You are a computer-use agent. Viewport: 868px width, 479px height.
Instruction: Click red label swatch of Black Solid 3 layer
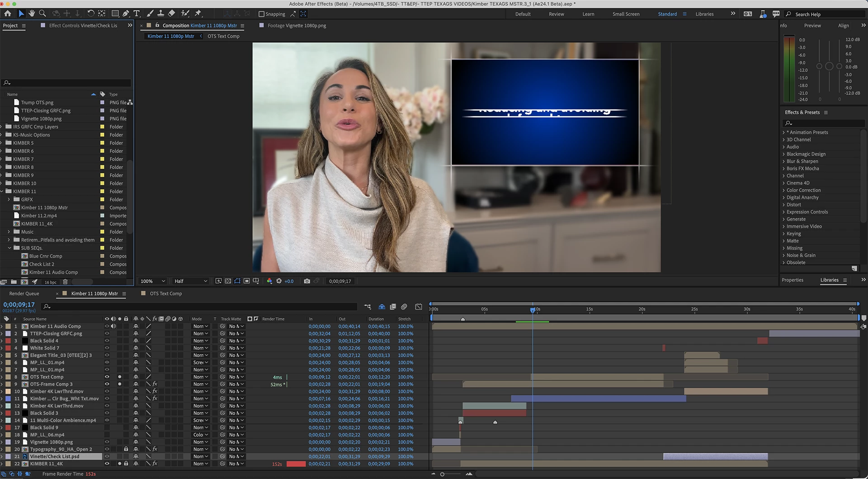coord(8,413)
